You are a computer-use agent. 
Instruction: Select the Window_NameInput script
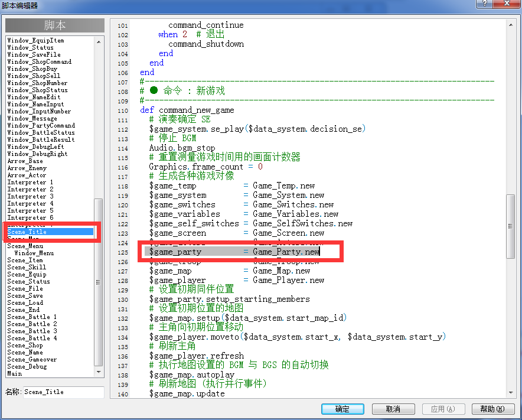click(x=35, y=104)
